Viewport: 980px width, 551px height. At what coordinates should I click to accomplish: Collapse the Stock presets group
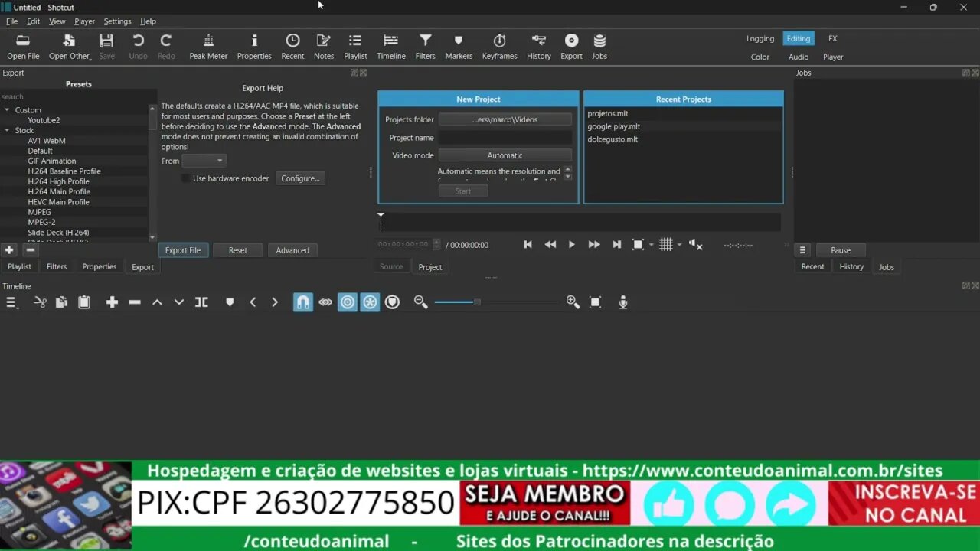(7, 130)
